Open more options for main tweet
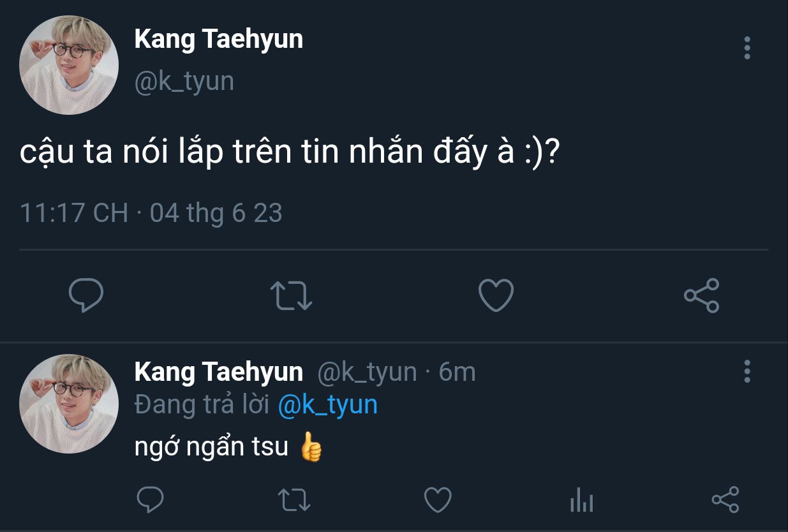 [x=747, y=48]
